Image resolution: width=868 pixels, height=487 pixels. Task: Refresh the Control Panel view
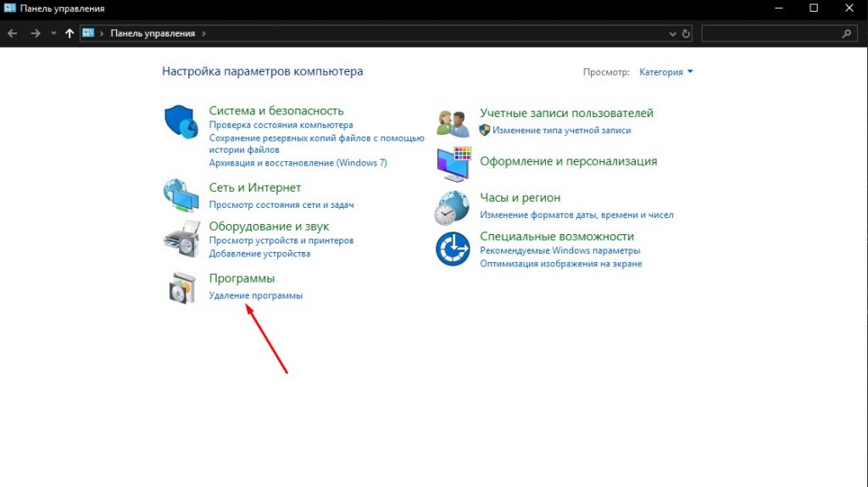pyautogui.click(x=686, y=34)
